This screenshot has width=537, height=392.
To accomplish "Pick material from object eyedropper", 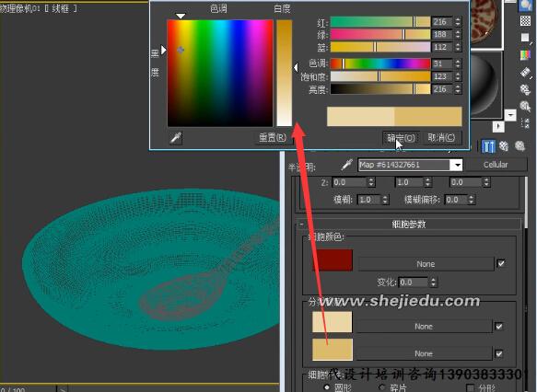I will click(x=346, y=165).
